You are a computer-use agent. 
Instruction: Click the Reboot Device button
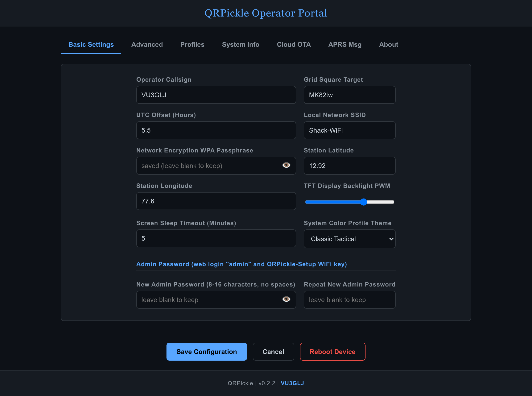pyautogui.click(x=332, y=352)
